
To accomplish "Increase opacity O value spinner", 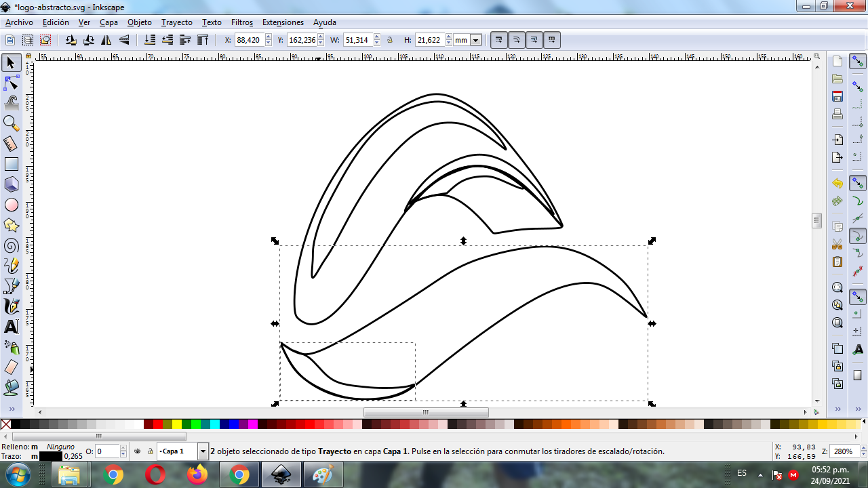I will (123, 448).
